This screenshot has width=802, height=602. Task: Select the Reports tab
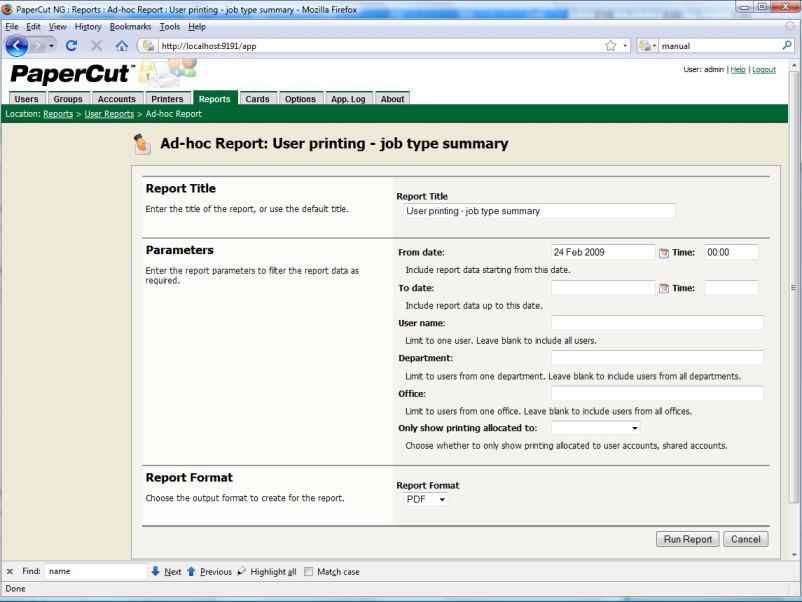214,99
